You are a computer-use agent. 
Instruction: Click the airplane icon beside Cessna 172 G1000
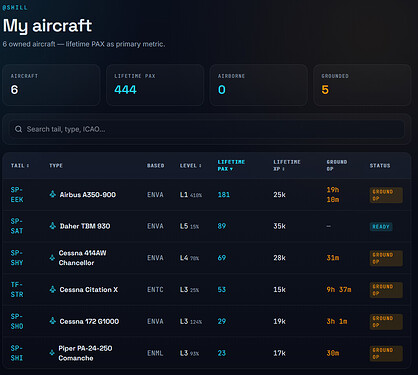[x=52, y=321]
